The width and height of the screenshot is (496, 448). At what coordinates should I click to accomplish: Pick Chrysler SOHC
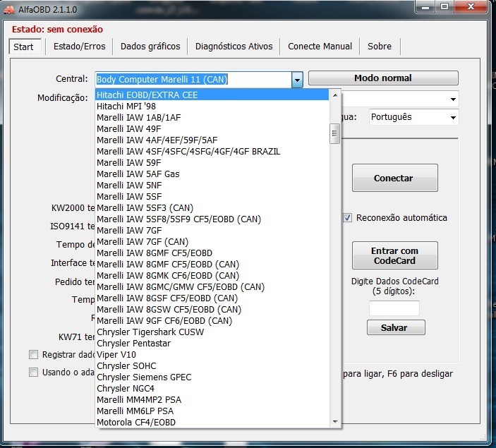(212, 366)
